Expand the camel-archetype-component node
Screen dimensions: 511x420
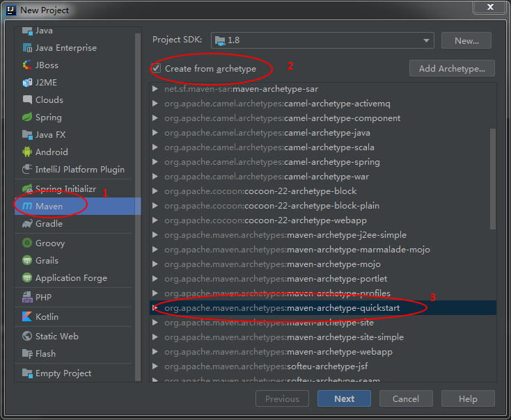pyautogui.click(x=155, y=118)
